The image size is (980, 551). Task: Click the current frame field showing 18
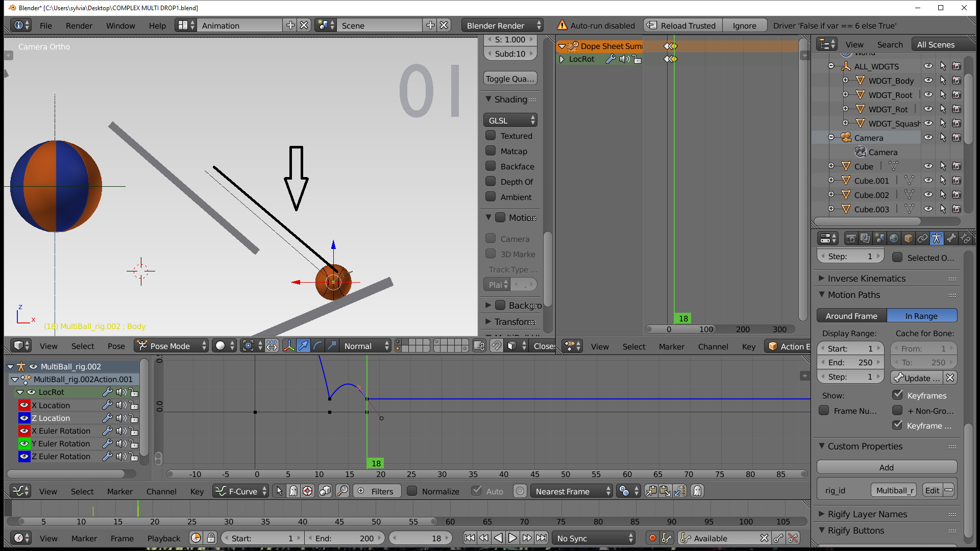point(421,538)
